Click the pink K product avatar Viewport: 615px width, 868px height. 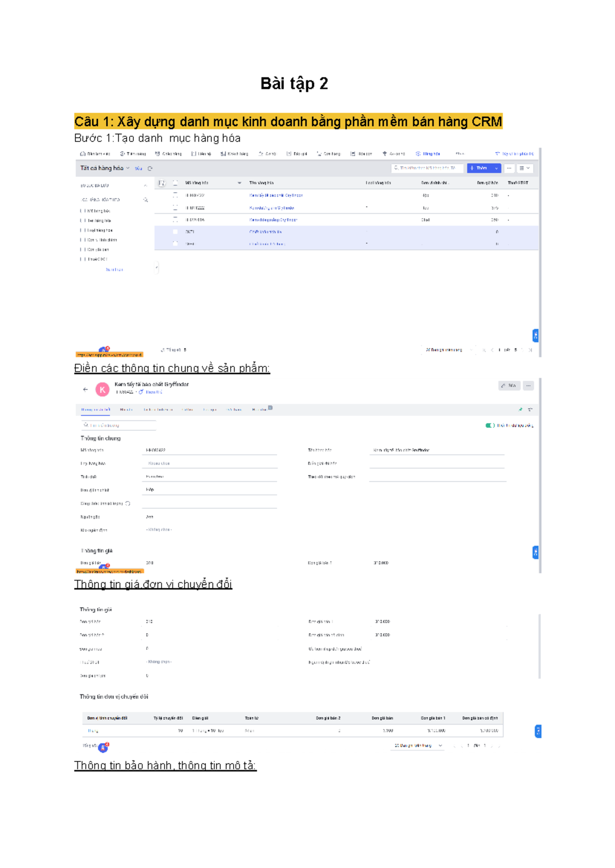[x=102, y=390]
